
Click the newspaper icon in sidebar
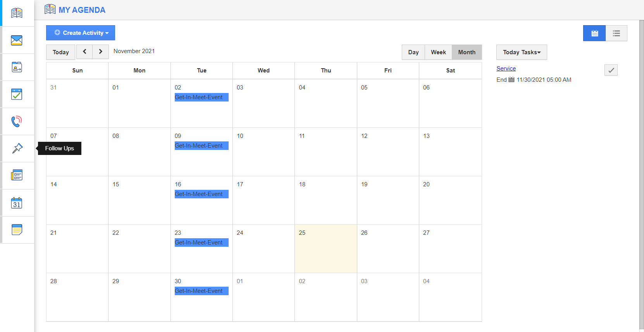click(17, 175)
